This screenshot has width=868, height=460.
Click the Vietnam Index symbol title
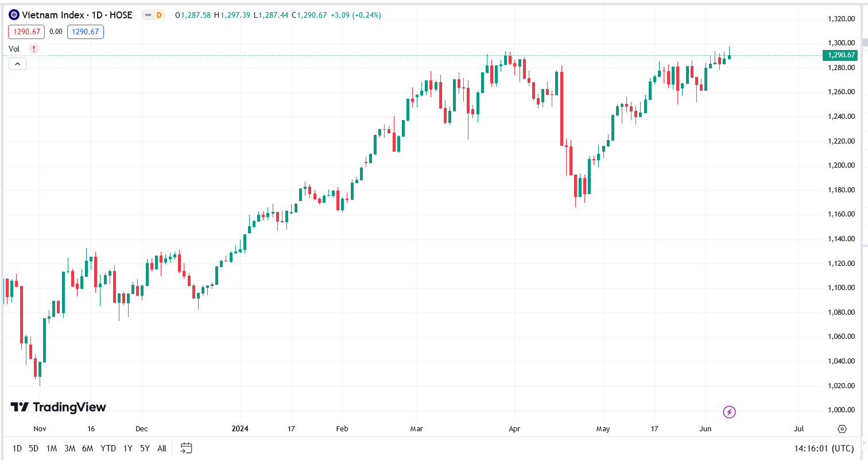click(x=77, y=15)
